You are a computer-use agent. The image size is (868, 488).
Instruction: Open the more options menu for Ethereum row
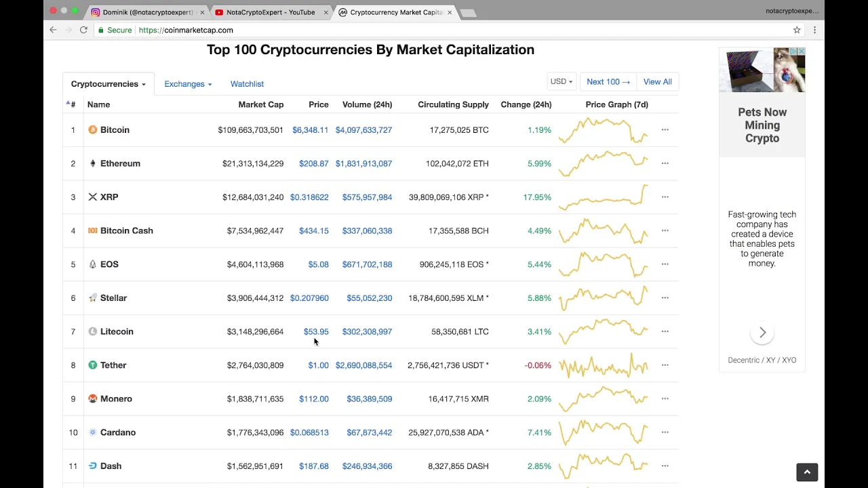665,163
